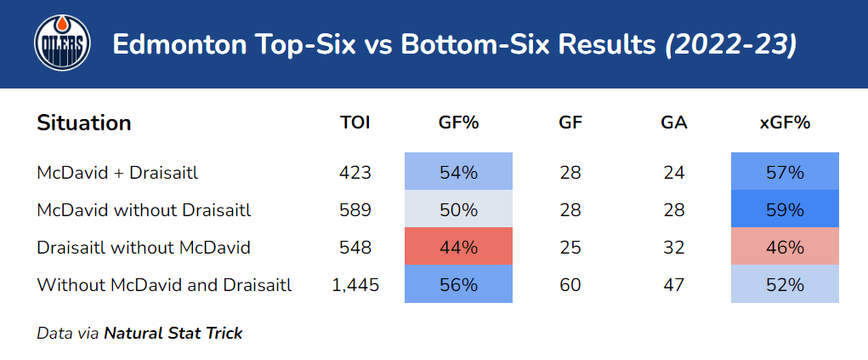The width and height of the screenshot is (868, 360).
Task: Click the McDavid without Draisaitl label
Action: pos(144,210)
